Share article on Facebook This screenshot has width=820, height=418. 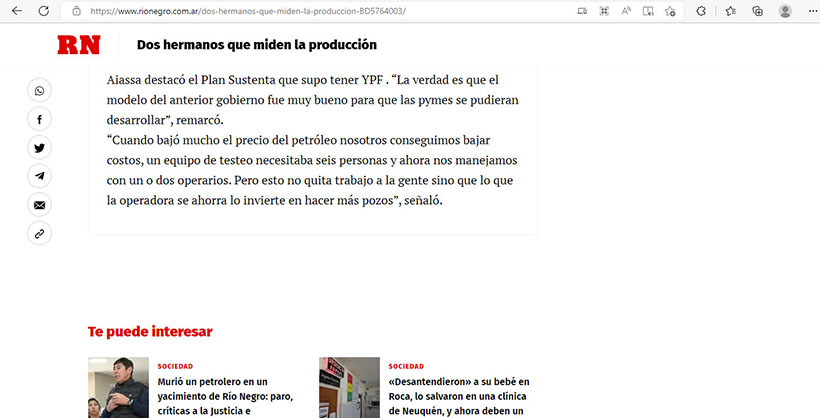(39, 120)
